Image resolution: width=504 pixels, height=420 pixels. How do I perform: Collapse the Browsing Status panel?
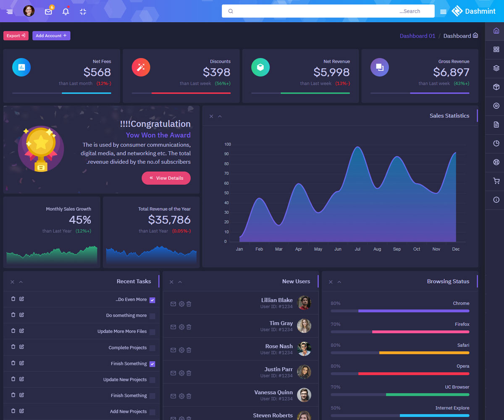click(x=339, y=282)
